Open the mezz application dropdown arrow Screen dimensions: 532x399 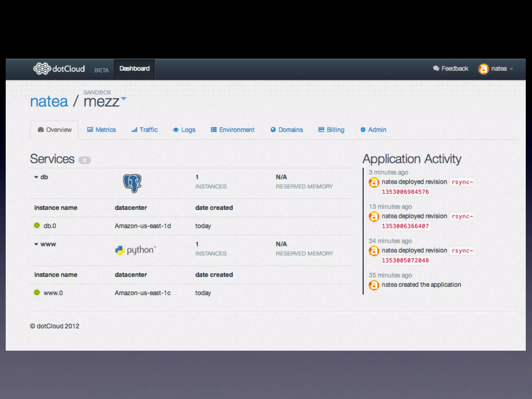coord(124,98)
